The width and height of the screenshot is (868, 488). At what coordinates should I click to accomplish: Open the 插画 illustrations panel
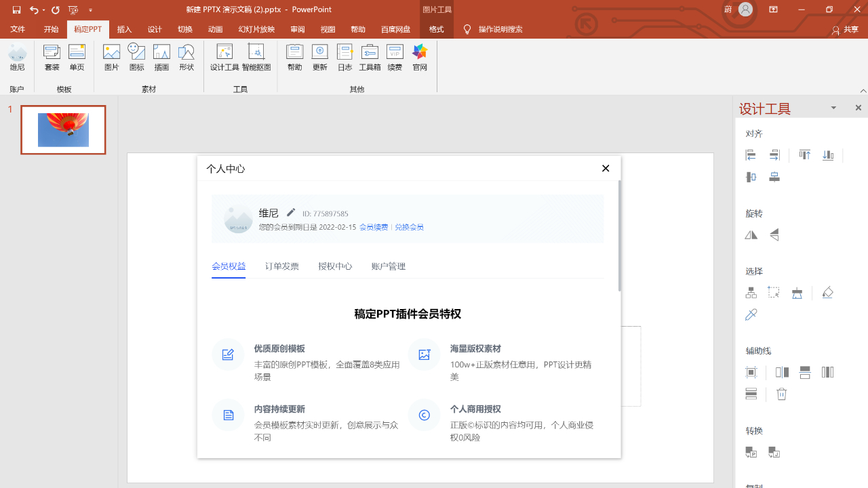(x=161, y=58)
